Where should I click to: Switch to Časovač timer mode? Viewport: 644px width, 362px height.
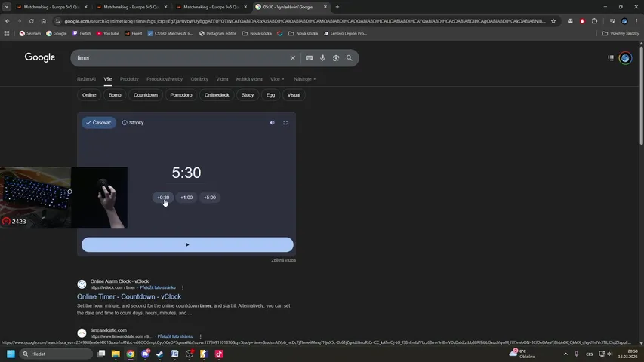99,123
